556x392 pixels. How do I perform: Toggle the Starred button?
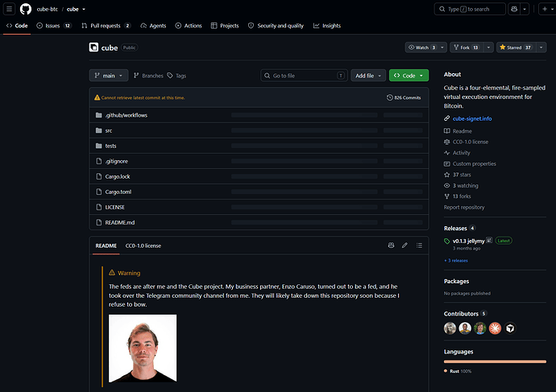click(516, 47)
